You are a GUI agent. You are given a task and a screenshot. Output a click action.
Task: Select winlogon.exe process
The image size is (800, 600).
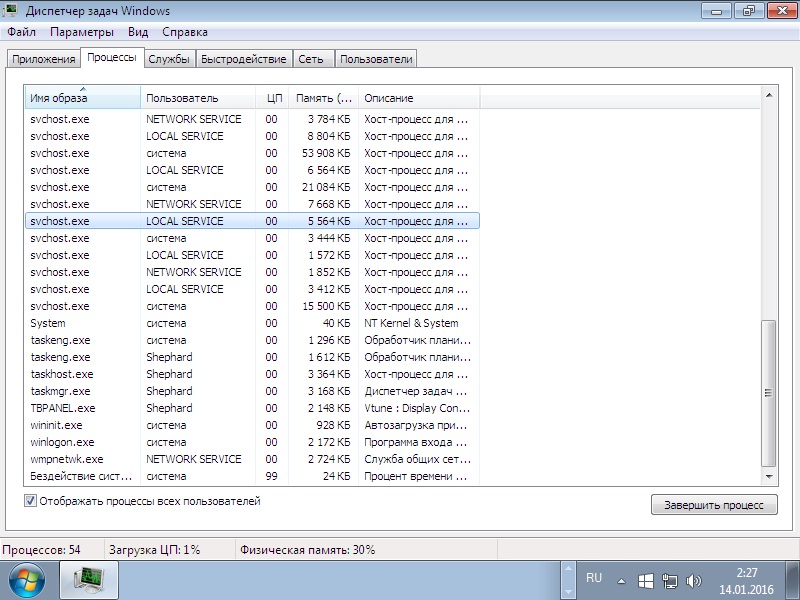(252, 442)
